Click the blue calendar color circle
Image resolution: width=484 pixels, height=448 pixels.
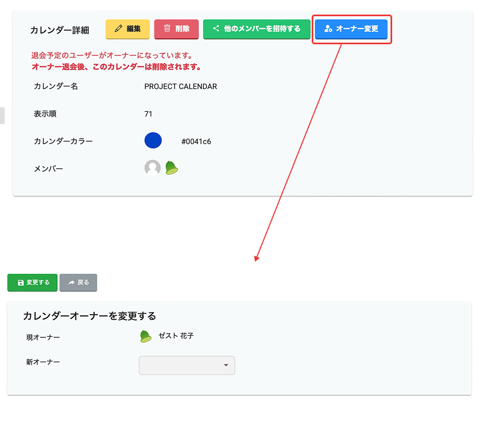click(153, 140)
